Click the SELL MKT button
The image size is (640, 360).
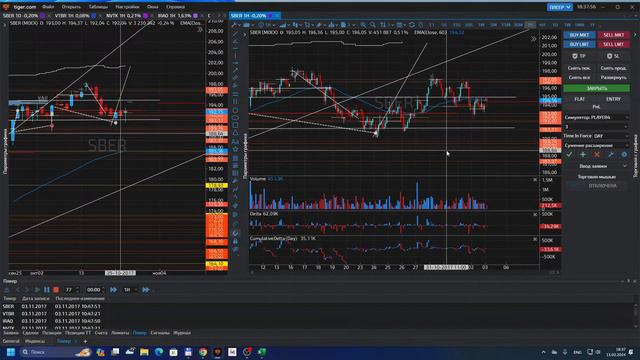(613, 35)
